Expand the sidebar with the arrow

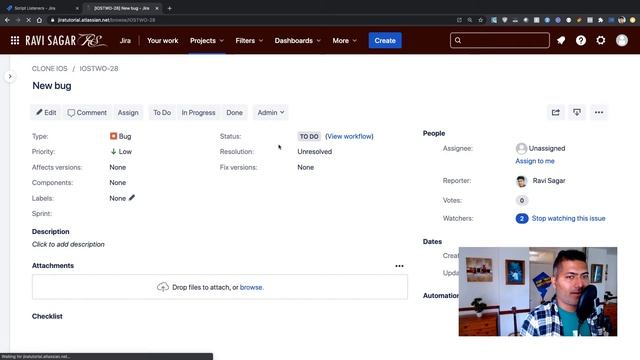(x=10, y=76)
